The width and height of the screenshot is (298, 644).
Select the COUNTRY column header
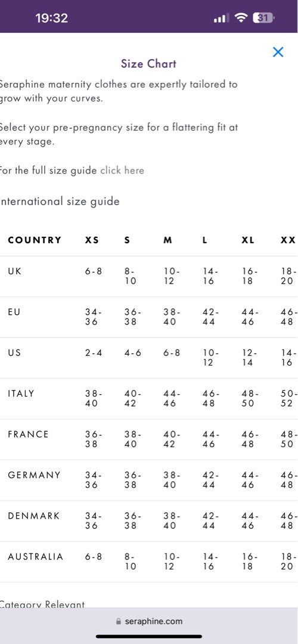coord(35,240)
